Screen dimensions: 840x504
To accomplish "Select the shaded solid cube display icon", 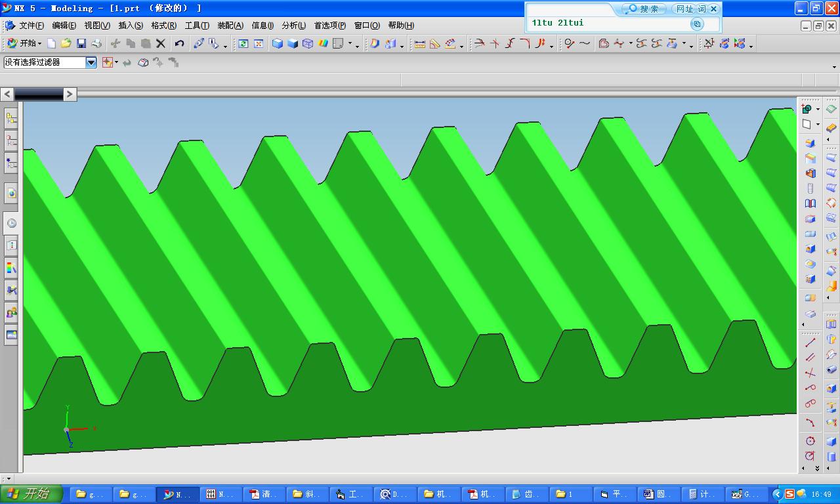I will coord(293,44).
